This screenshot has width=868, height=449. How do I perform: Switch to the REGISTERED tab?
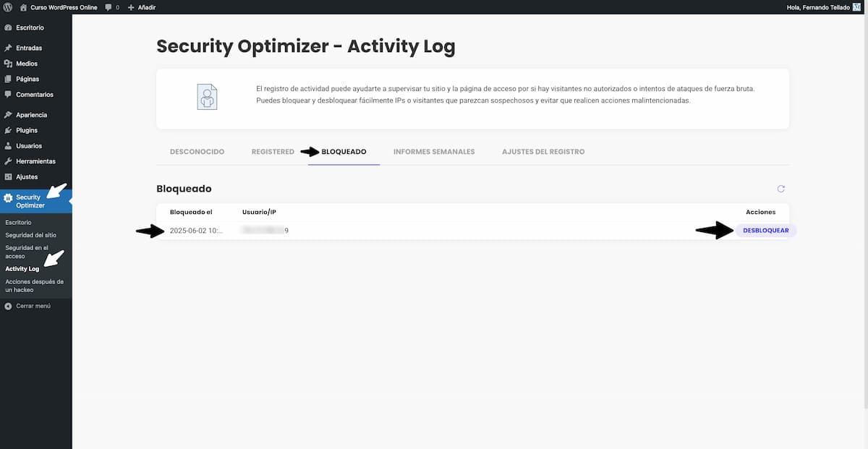click(273, 151)
